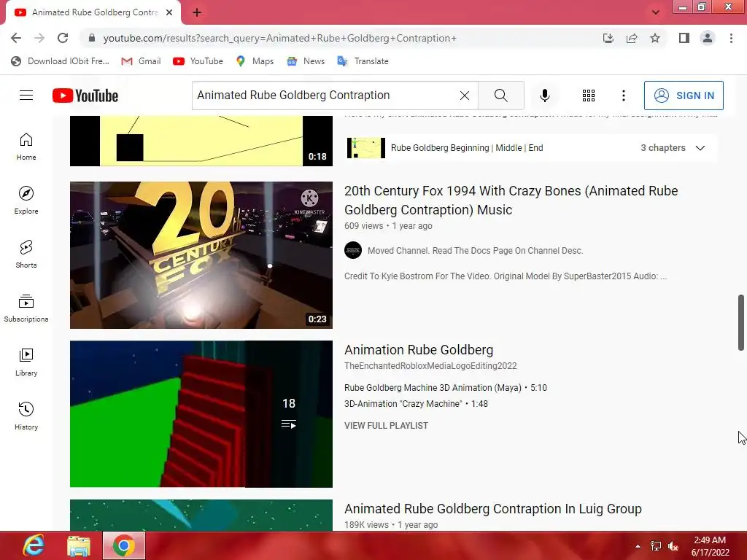747x560 pixels.
Task: Open network tray icon
Action: [x=656, y=546]
